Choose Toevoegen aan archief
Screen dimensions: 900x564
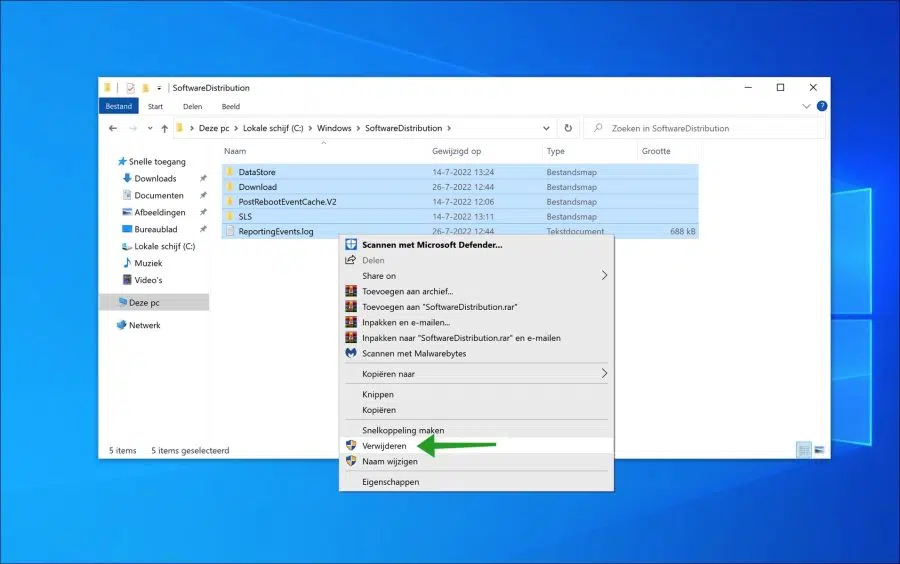(x=476, y=291)
